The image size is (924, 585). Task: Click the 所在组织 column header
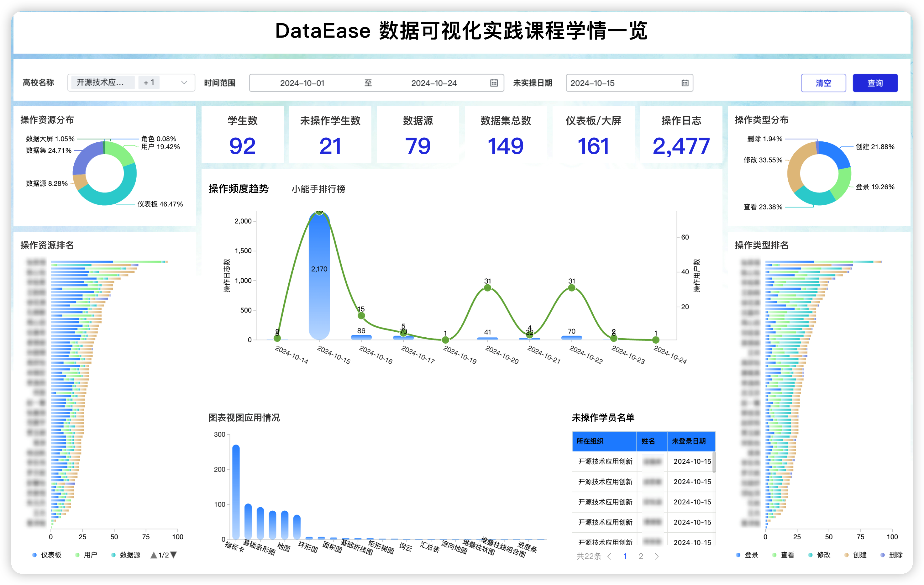pos(604,441)
